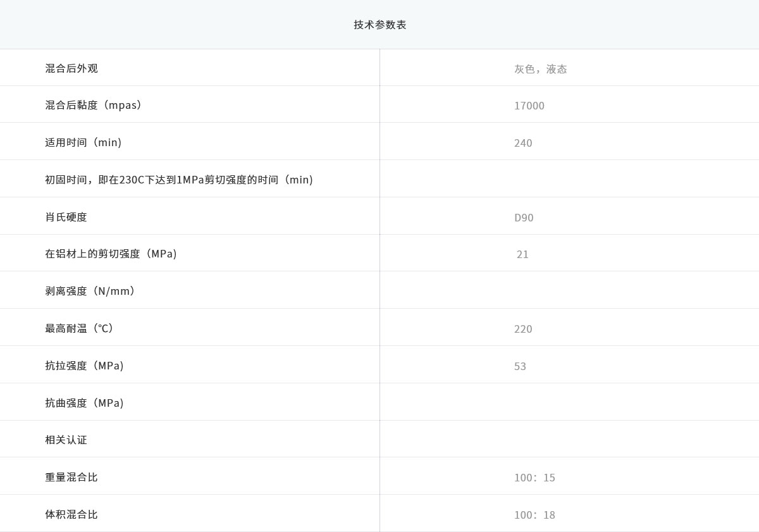The height and width of the screenshot is (532, 759).
Task: Click the 100：15 weight mix ratio value
Action: pyautogui.click(x=535, y=478)
